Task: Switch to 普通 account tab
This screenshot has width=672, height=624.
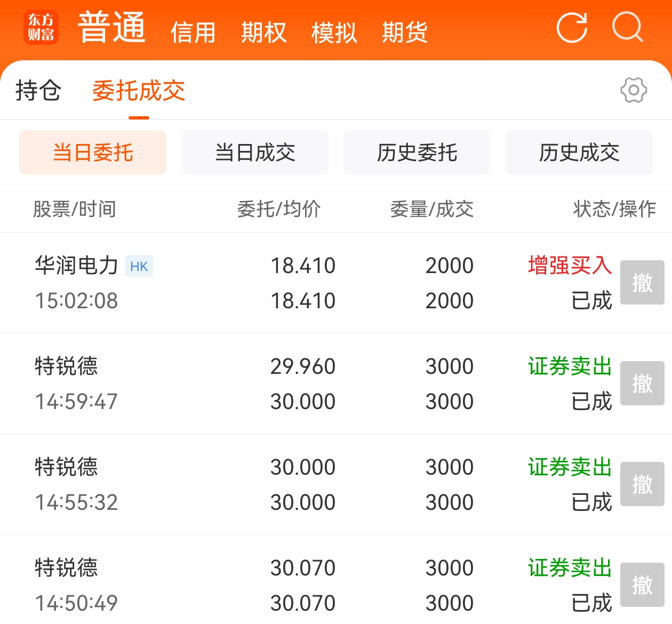Action: [111, 27]
